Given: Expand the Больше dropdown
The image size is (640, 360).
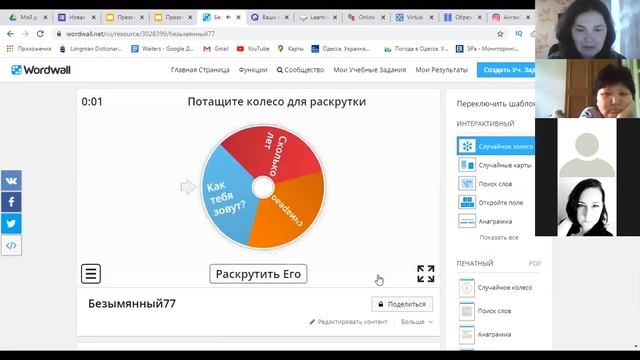Looking at the screenshot, I should coord(416,322).
